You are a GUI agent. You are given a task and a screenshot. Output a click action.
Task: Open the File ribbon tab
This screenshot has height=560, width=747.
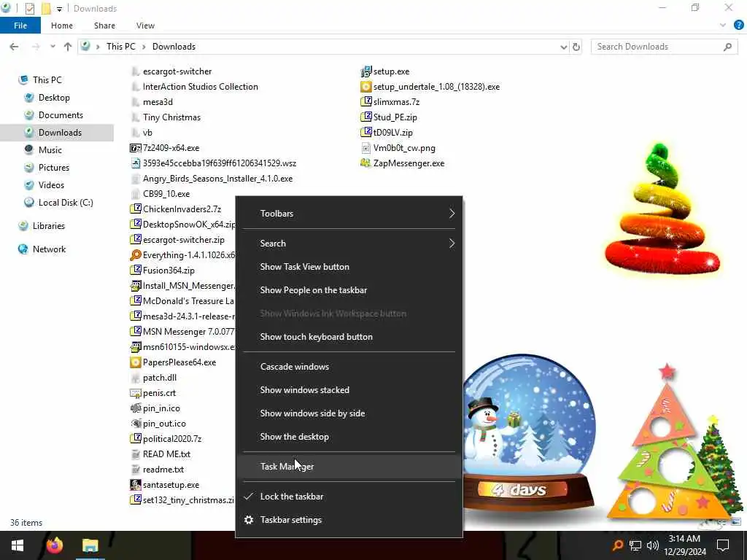click(x=20, y=26)
